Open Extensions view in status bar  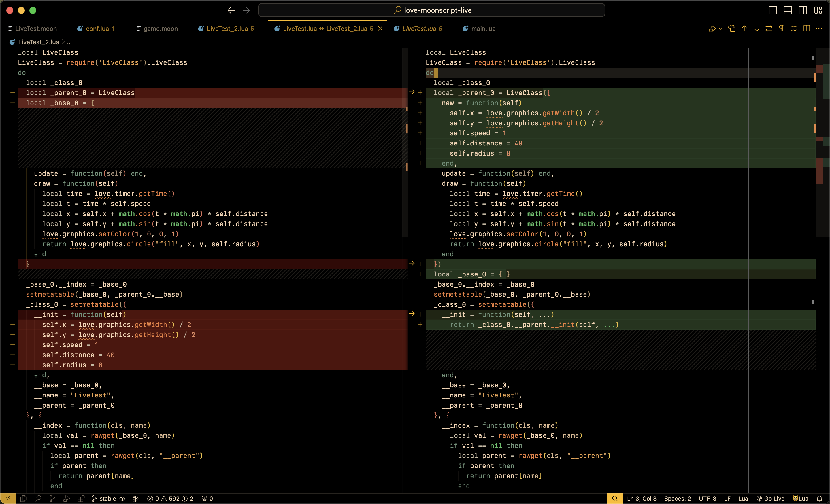point(81,499)
